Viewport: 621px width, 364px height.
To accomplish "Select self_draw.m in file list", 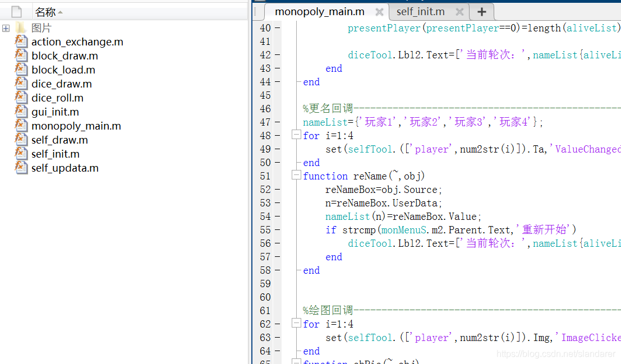I will pyautogui.click(x=59, y=140).
